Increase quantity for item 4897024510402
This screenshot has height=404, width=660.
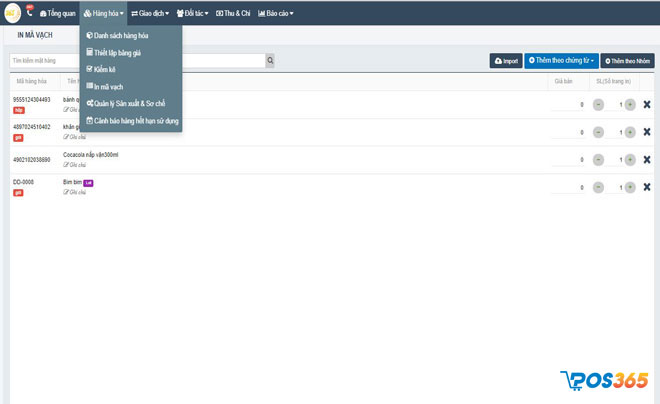(x=630, y=132)
